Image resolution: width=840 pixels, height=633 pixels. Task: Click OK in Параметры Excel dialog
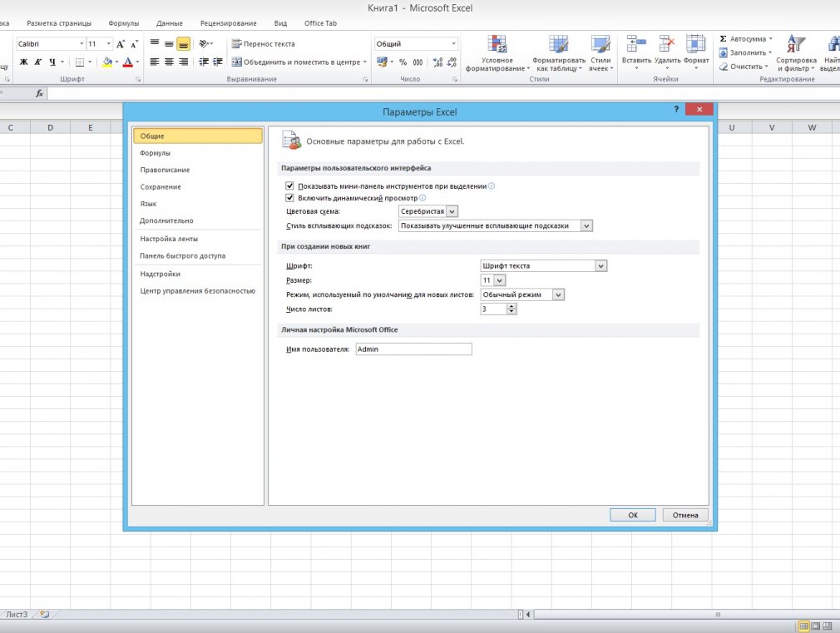click(x=633, y=515)
